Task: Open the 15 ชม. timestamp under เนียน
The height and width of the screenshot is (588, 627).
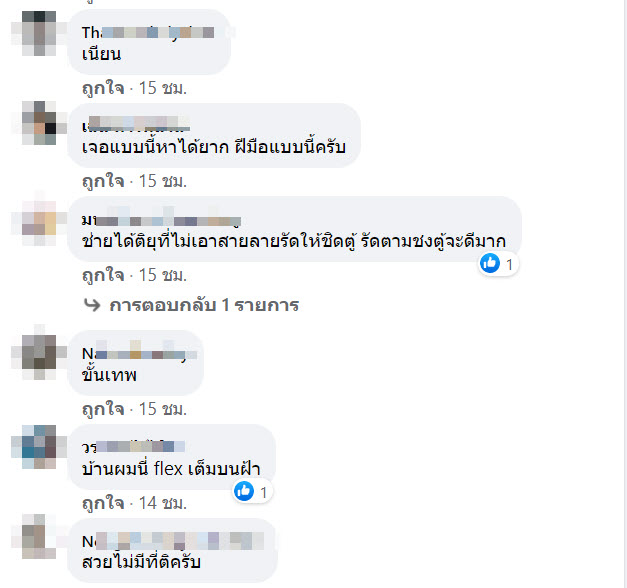Action: (163, 88)
